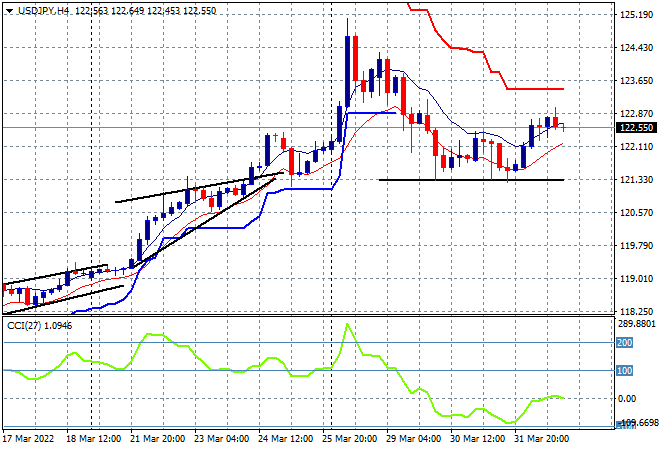Click the 125.190 price scale value
The width and height of the screenshot is (660, 450).
click(x=636, y=15)
